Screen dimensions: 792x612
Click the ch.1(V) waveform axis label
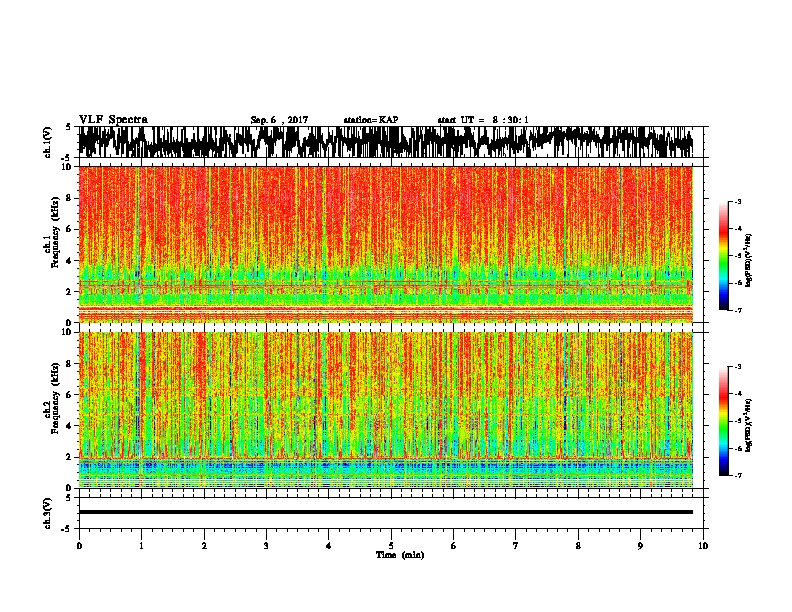tap(47, 142)
